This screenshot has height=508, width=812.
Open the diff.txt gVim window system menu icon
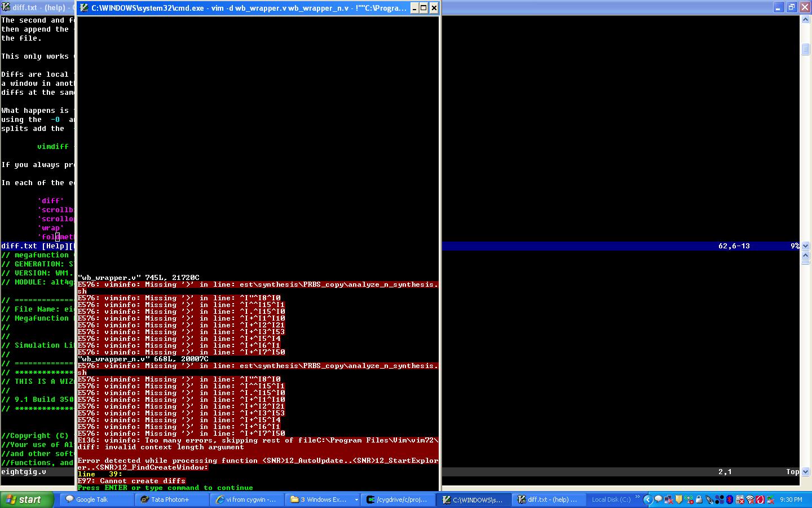(x=6, y=8)
